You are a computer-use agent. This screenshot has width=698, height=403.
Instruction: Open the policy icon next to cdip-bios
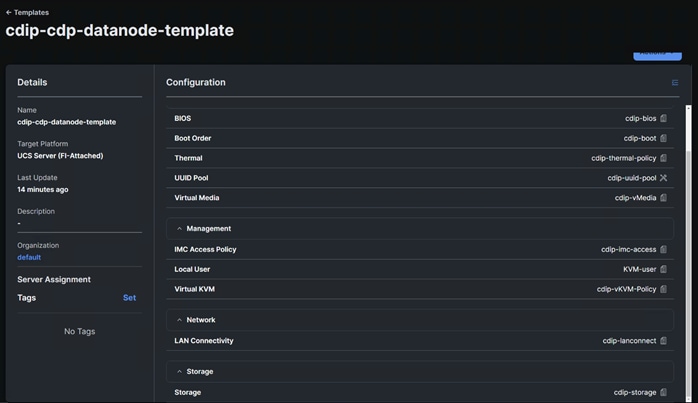[x=663, y=118]
